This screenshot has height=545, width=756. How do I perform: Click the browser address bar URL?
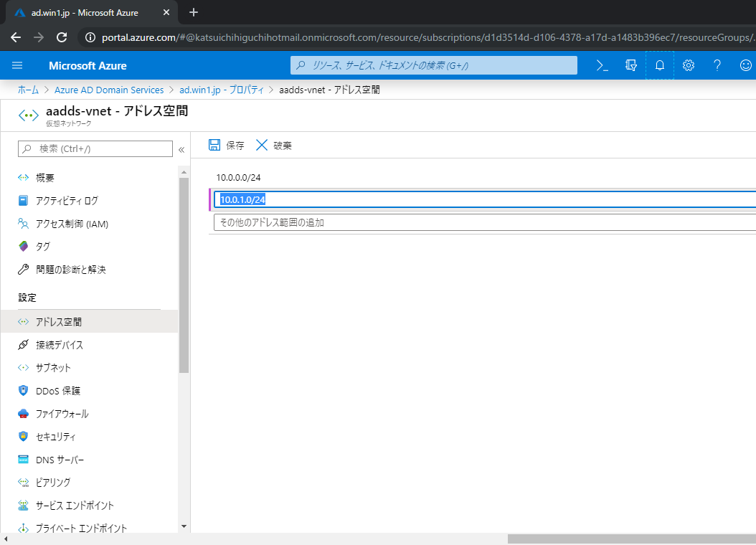[428, 37]
